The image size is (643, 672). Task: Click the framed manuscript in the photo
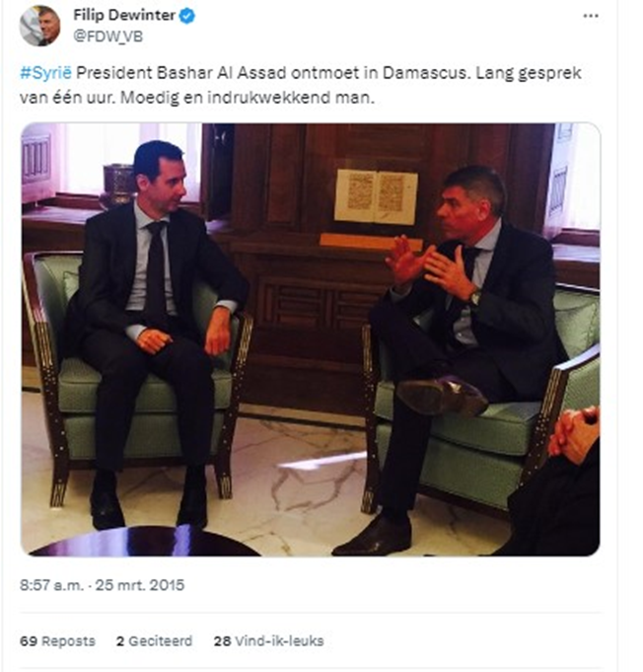(376, 196)
